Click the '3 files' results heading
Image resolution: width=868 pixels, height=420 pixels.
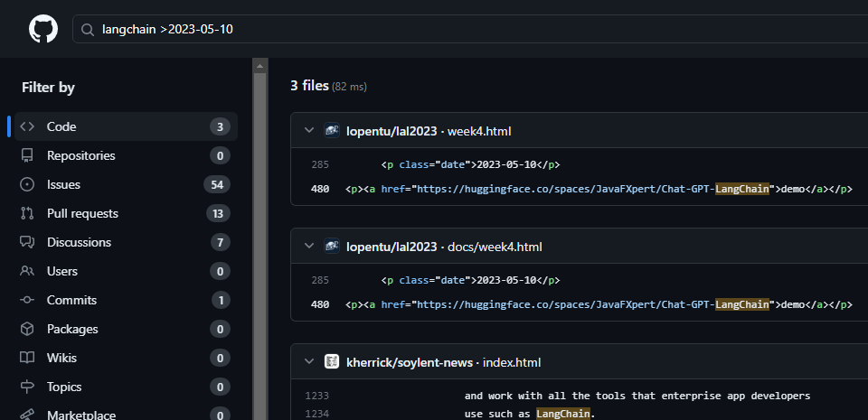(309, 86)
